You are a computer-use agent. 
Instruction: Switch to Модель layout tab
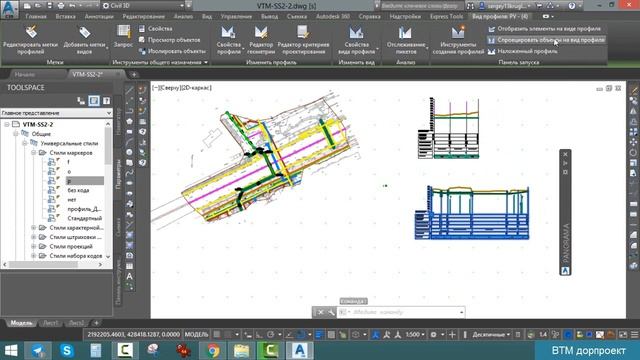[x=21, y=323]
